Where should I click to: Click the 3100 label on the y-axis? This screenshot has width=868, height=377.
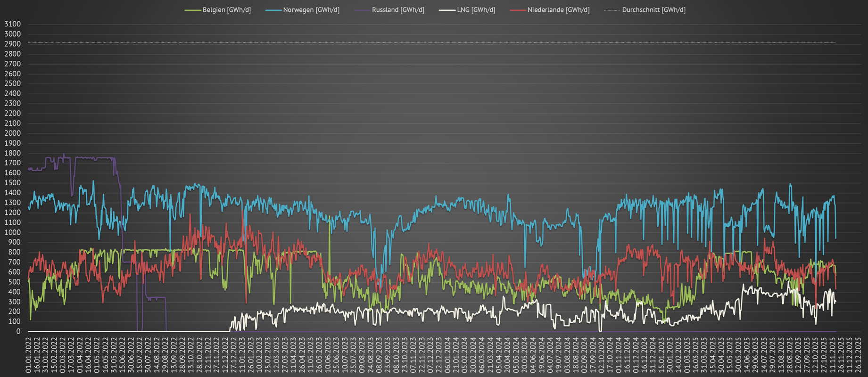tap(12, 24)
